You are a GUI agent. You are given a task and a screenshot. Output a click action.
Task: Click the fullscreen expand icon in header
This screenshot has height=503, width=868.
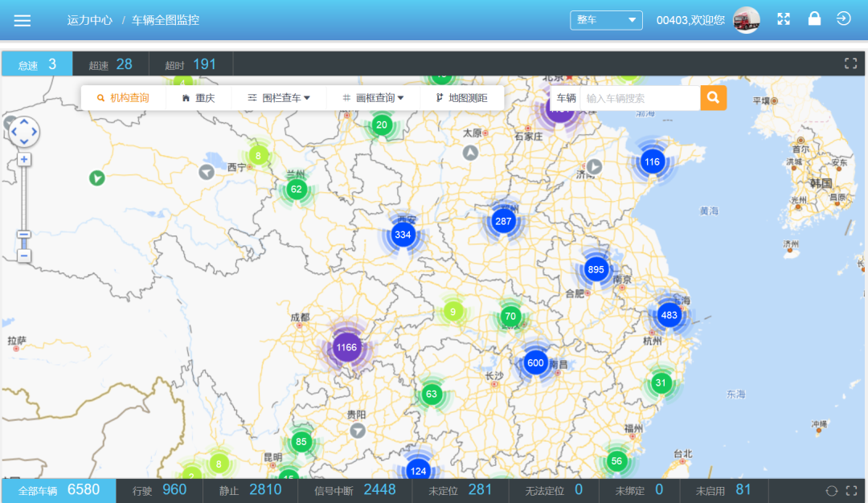784,19
